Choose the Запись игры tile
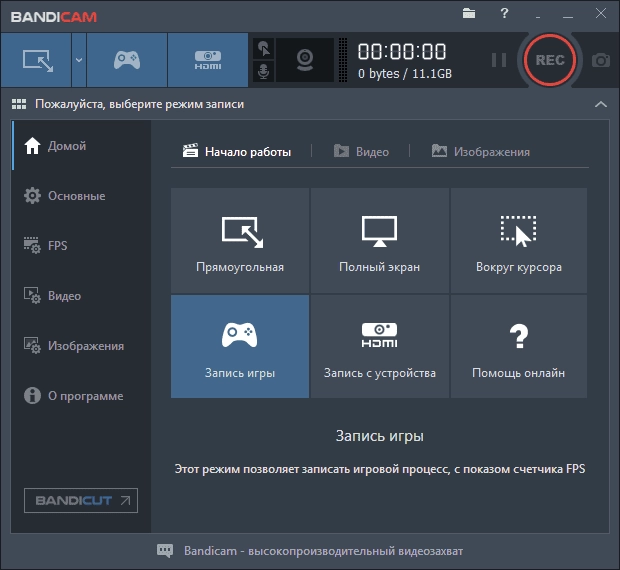Screen dimensions: 620x570 point(240,346)
